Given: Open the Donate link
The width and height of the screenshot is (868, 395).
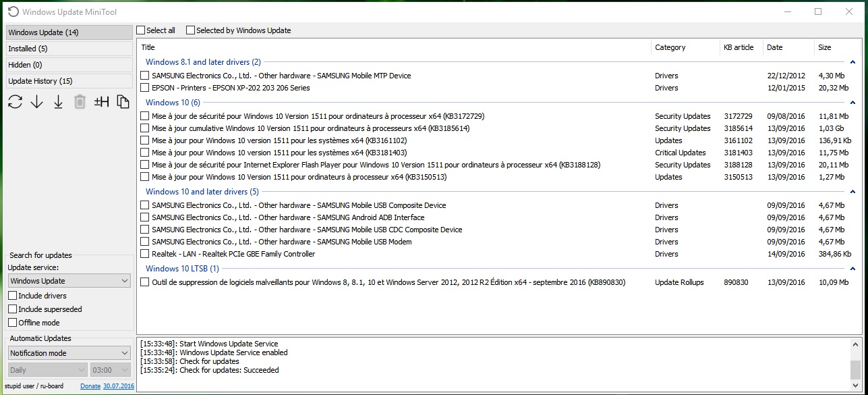Looking at the screenshot, I should click(90, 386).
